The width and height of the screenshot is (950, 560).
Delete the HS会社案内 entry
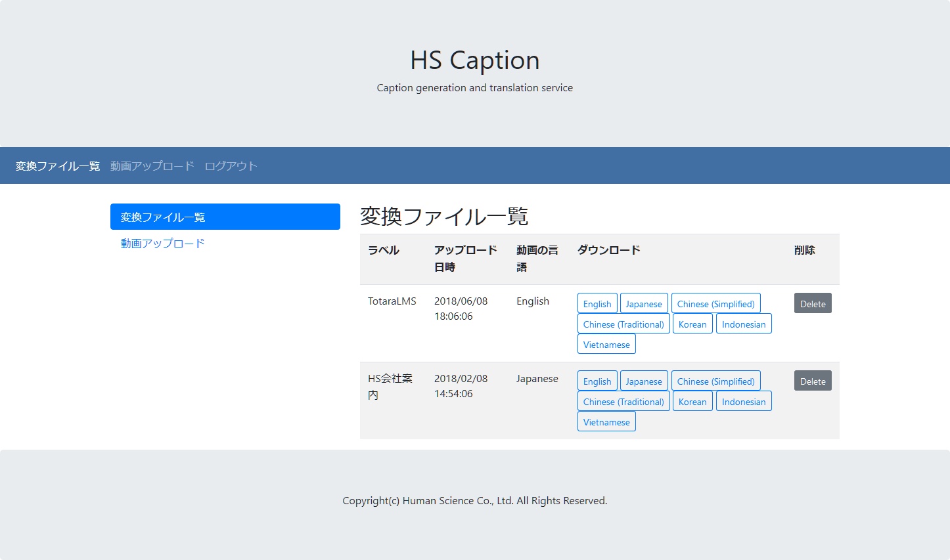coord(813,381)
